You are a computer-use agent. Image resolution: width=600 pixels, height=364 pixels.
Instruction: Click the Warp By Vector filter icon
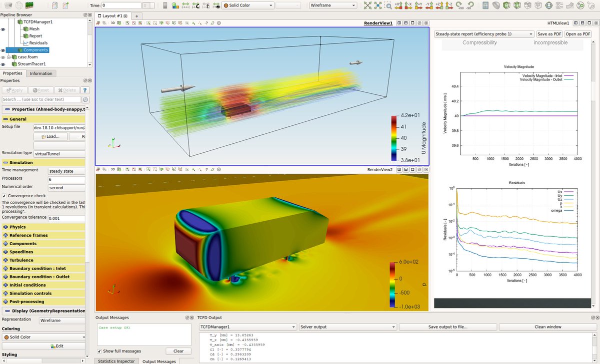click(569, 5)
